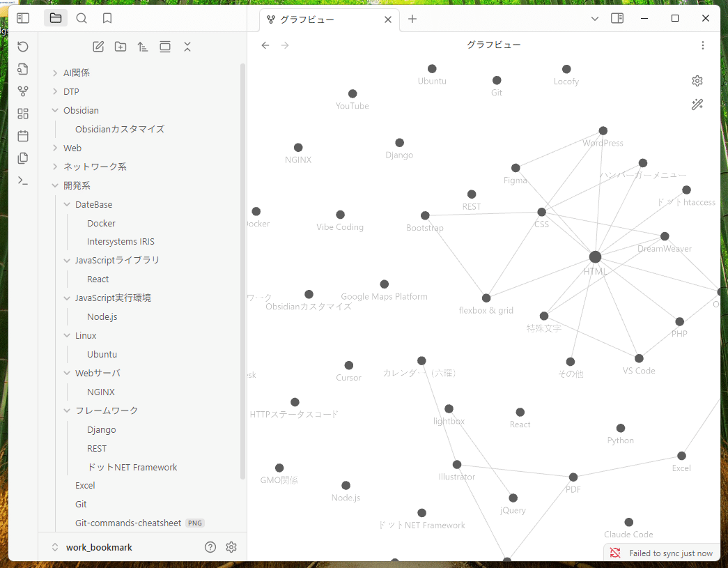Collapse all folders icon
The width and height of the screenshot is (728, 568).
[187, 47]
